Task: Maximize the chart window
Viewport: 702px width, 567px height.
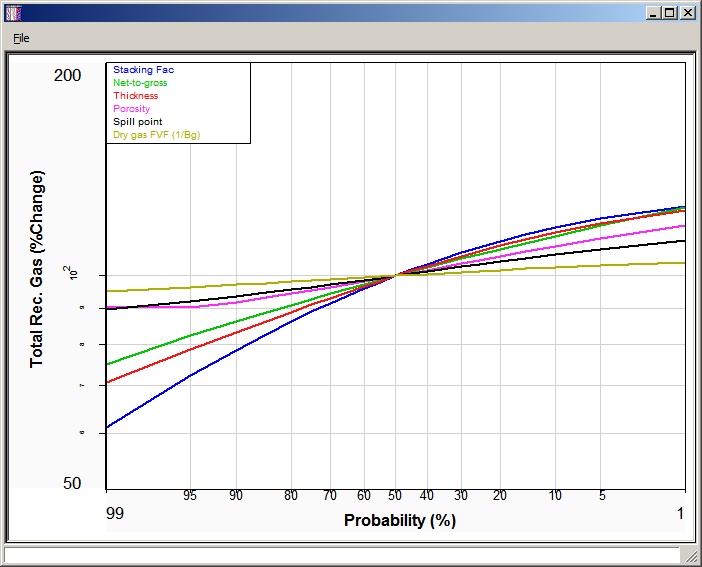Action: point(670,13)
